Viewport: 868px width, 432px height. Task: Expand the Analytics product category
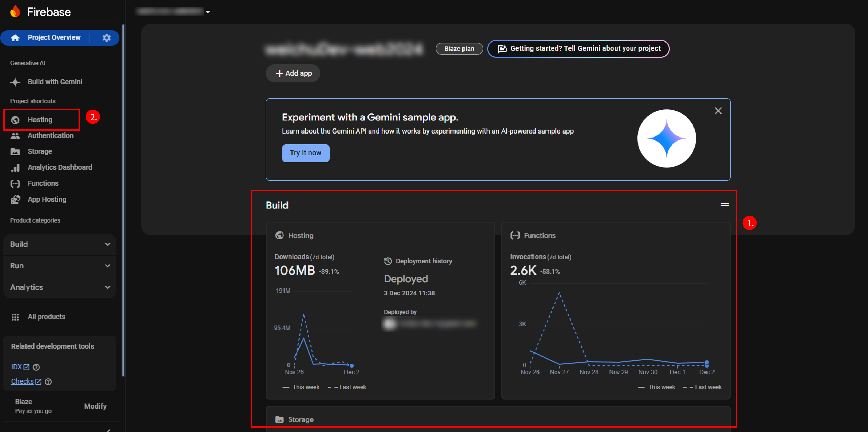click(60, 287)
